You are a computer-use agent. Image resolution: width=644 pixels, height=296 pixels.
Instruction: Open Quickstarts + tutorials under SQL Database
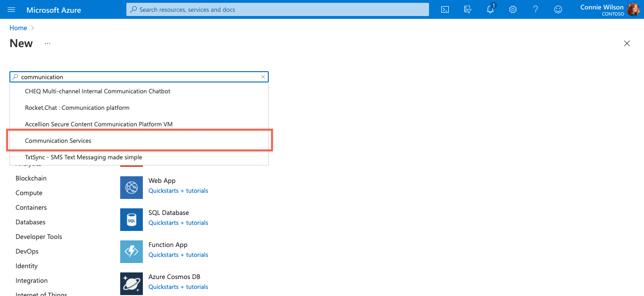(178, 222)
